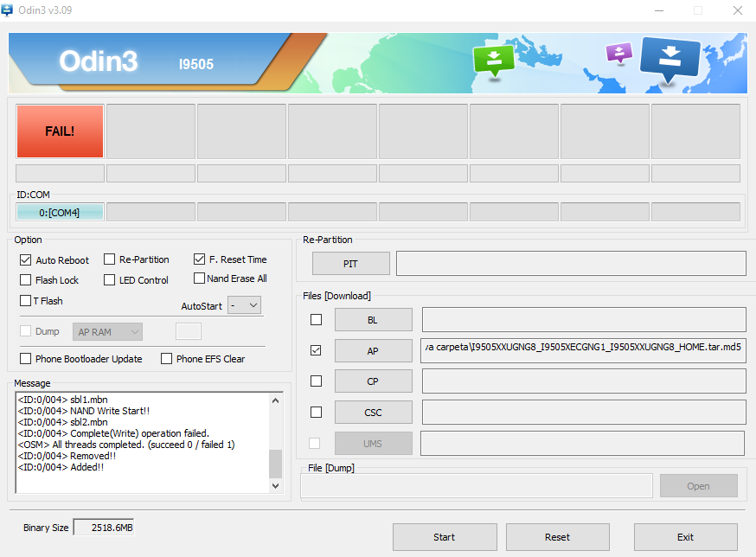Viewport: 756px width, 557px height.
Task: Check the CP file checkbox
Action: point(317,381)
